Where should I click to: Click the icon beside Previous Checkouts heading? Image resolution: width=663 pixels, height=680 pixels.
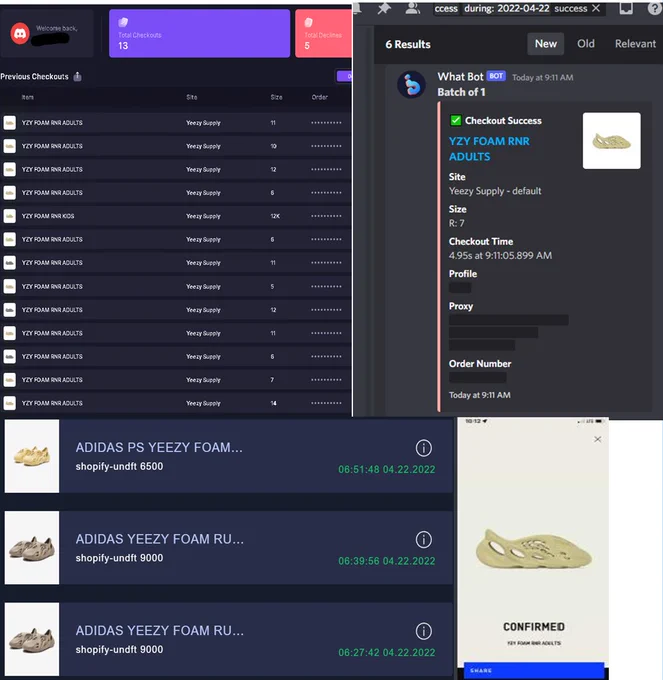point(78,77)
